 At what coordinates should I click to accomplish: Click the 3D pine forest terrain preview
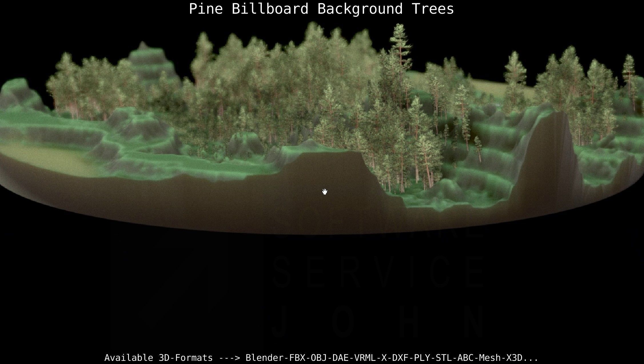pyautogui.click(x=322, y=129)
